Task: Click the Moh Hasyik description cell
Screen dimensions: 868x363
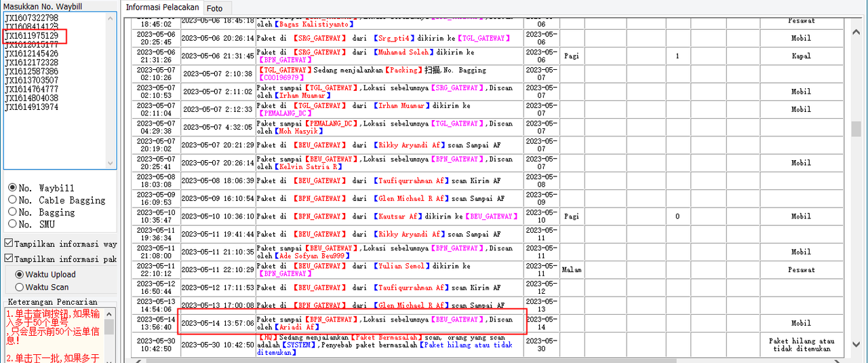Action: click(389, 127)
